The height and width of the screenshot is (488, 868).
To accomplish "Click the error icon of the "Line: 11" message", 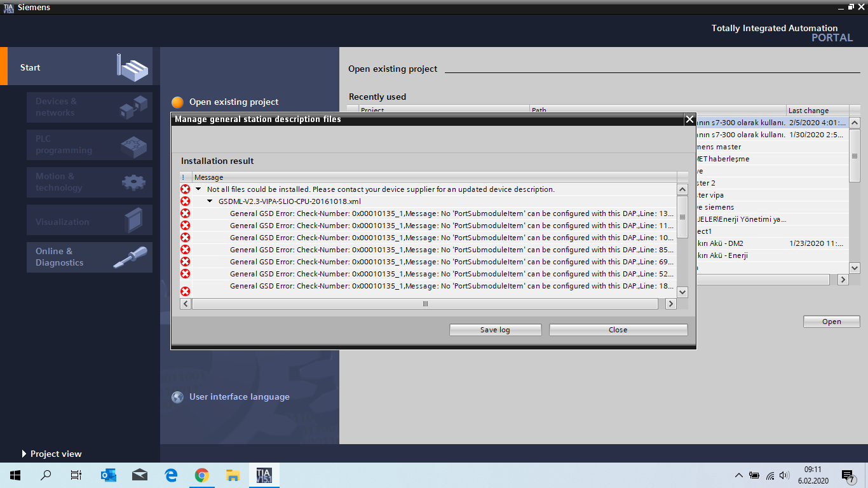I will pos(185,226).
